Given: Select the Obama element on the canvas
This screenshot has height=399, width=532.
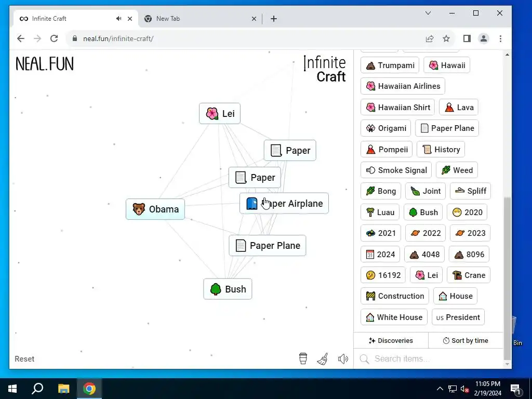Looking at the screenshot, I should pos(155,209).
